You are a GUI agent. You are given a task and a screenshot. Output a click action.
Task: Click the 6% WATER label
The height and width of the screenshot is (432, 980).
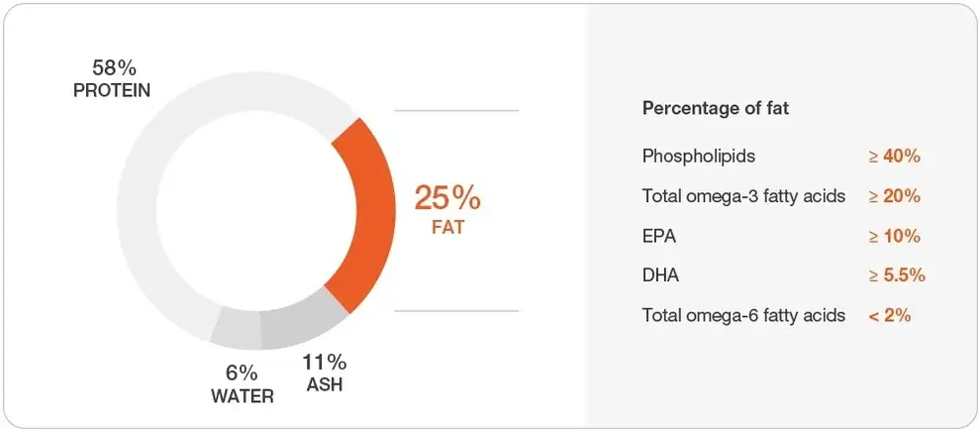click(242, 384)
